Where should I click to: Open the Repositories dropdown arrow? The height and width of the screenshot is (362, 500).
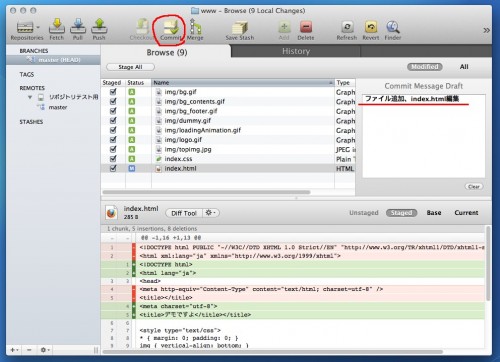click(38, 27)
